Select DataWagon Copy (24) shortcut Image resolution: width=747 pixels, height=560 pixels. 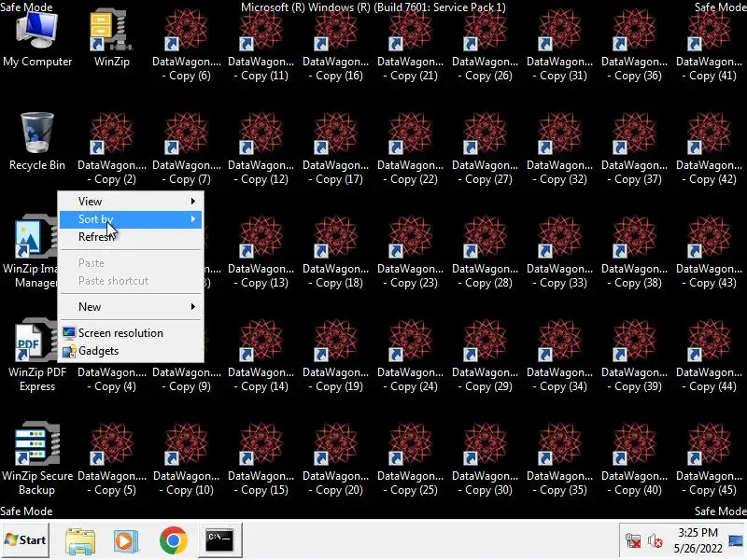(411, 357)
